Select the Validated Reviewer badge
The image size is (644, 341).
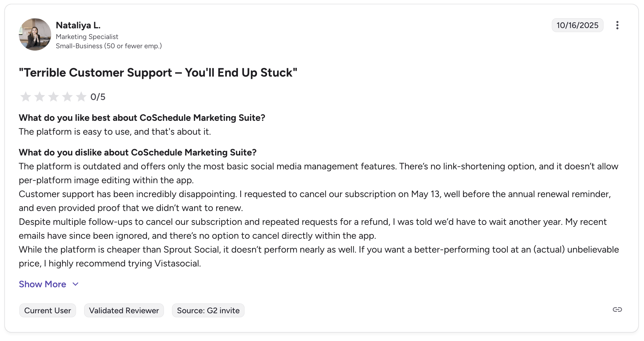tap(124, 310)
